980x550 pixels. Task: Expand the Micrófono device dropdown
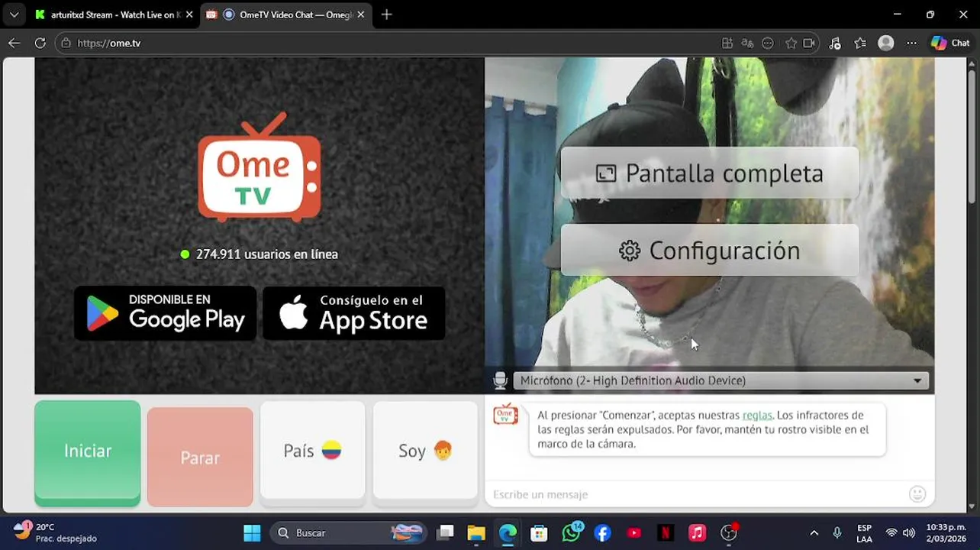coord(721,380)
